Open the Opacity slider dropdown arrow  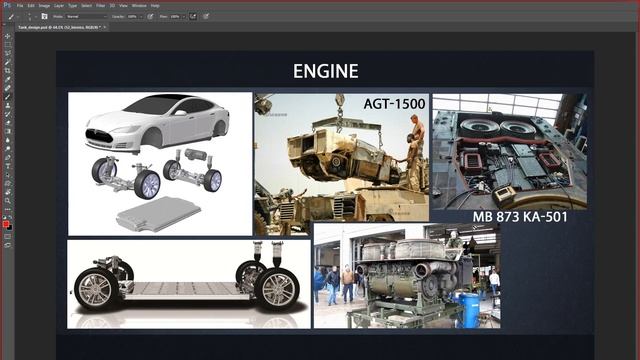pyautogui.click(x=141, y=17)
